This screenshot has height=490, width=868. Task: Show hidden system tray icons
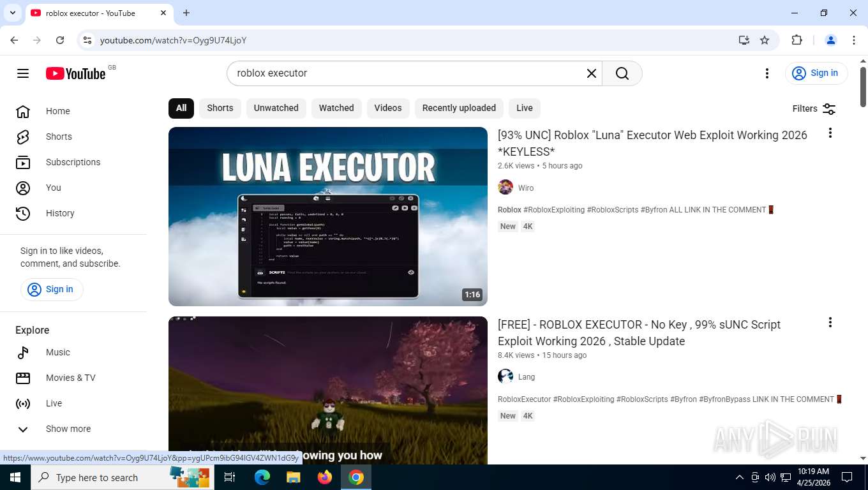(x=740, y=477)
